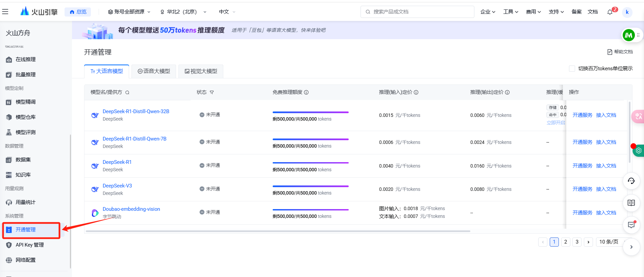Screen dimensions: 644x277
Task: Click DeepSeek-V3 free quota progress bar
Action: [311, 186]
